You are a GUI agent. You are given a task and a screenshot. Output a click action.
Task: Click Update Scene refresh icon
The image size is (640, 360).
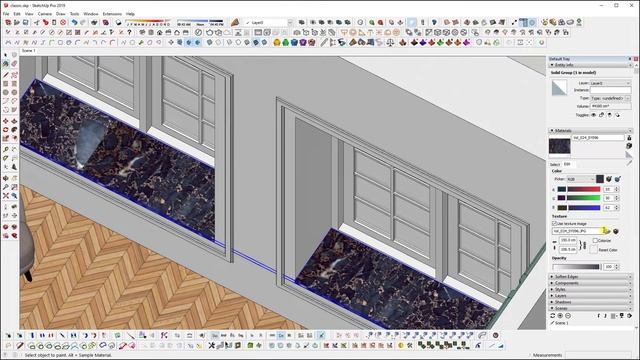(553, 316)
